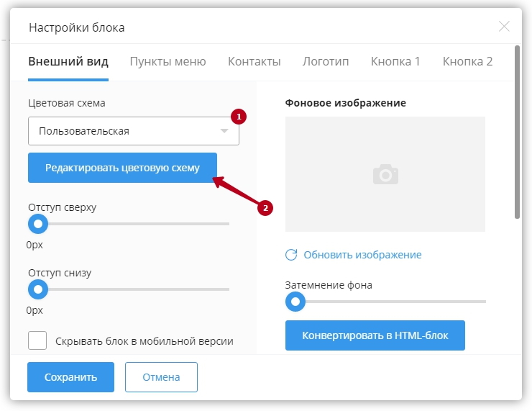The width and height of the screenshot is (532, 411).
Task: Open the Кнопка 1 tab
Action: tap(395, 61)
